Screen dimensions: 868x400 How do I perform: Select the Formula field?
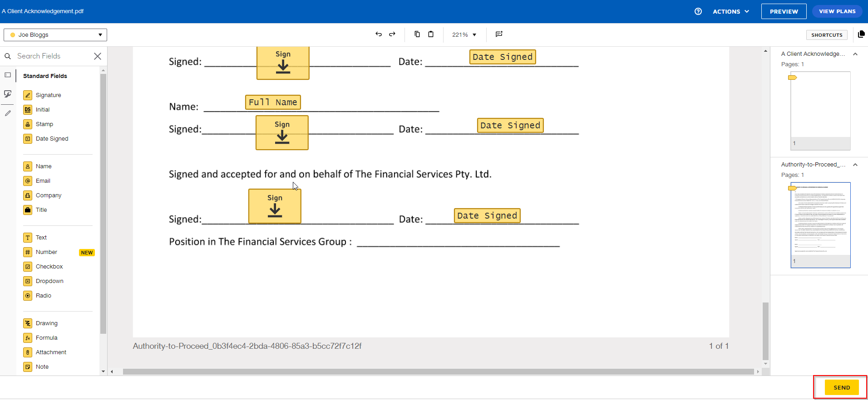coord(46,338)
